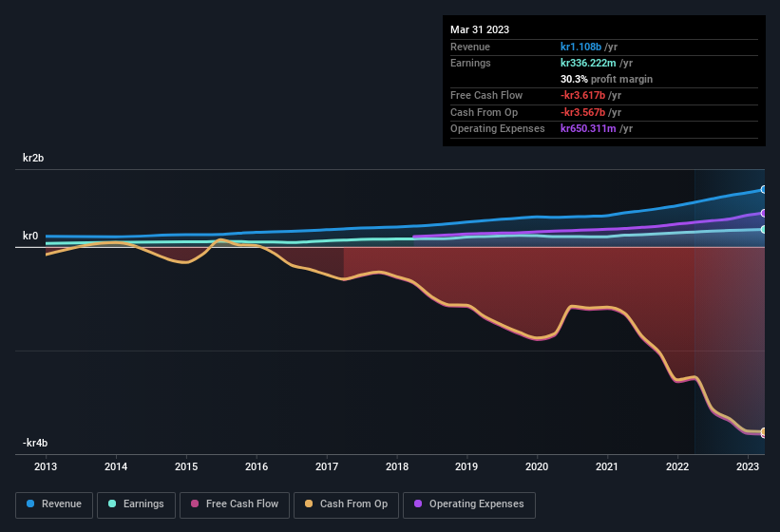
Task: Click the 2023 x-axis year label
Action: coord(748,466)
